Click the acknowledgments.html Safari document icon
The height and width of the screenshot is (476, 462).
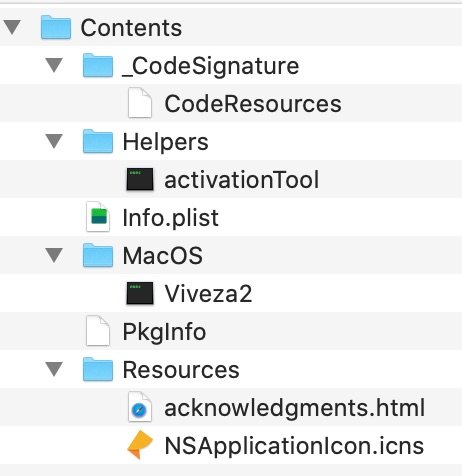click(x=140, y=407)
